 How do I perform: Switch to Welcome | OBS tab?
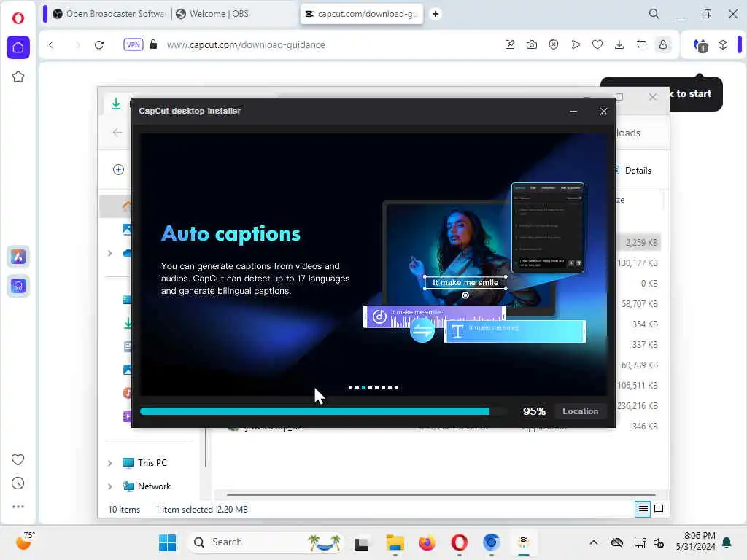point(213,14)
